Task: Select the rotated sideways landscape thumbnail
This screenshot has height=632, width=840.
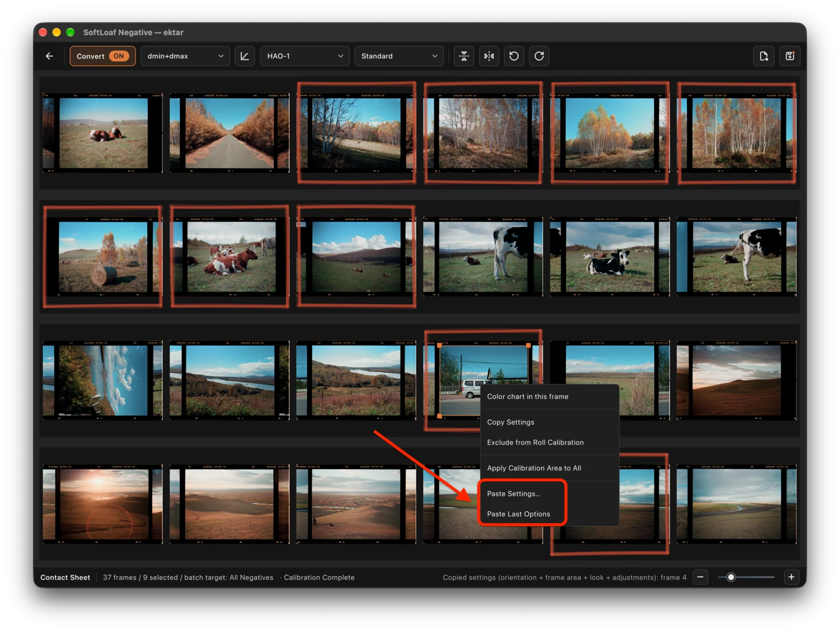Action: [x=103, y=381]
